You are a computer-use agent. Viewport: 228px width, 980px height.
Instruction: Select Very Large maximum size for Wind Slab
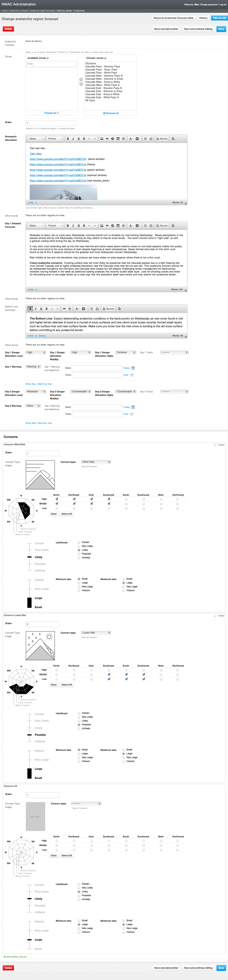click(x=123, y=587)
